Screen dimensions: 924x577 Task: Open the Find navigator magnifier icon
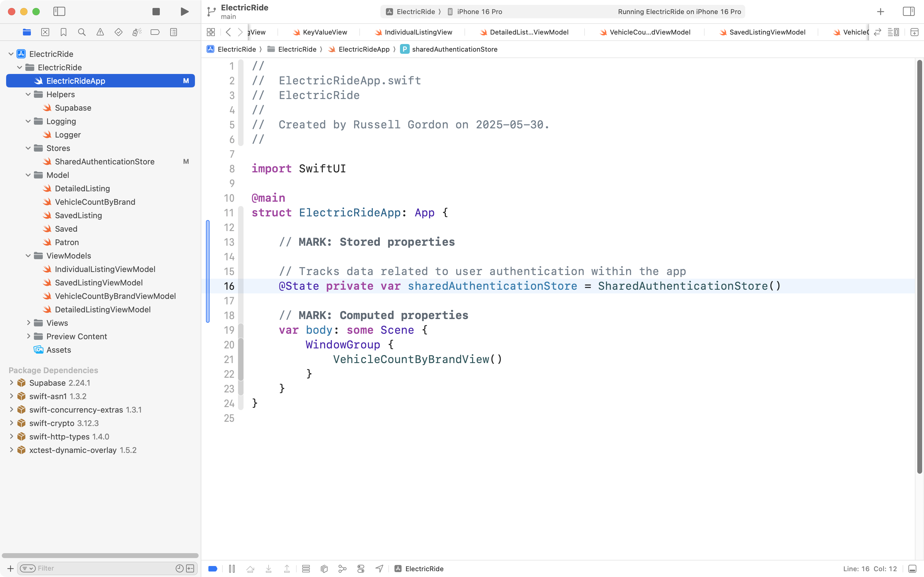point(82,32)
